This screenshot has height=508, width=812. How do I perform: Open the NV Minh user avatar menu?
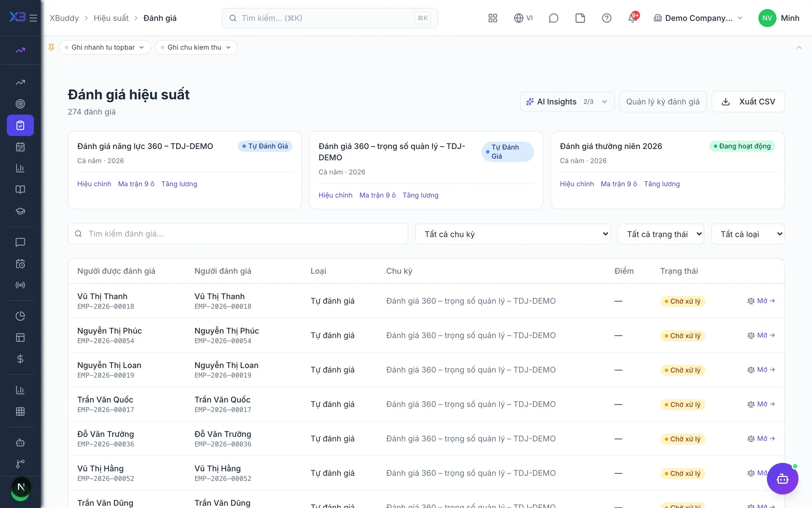779,18
